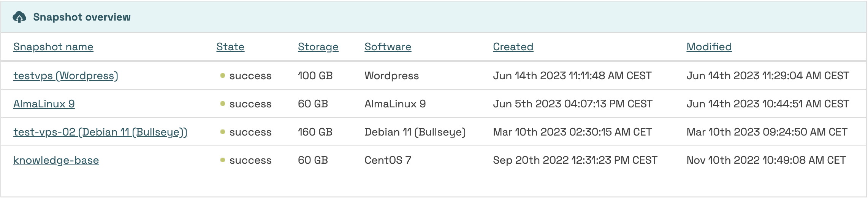Click success text in AlmaLinux 9 row
This screenshot has height=198, width=868.
[250, 104]
